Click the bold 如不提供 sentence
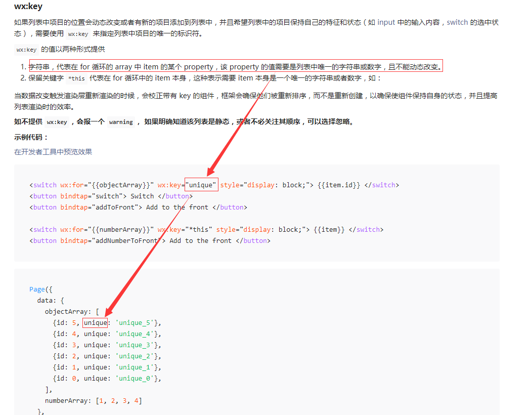 [x=185, y=122]
